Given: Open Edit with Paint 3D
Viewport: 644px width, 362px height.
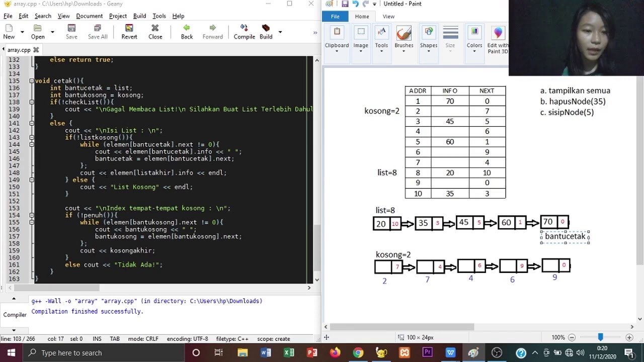Looking at the screenshot, I should [498, 40].
